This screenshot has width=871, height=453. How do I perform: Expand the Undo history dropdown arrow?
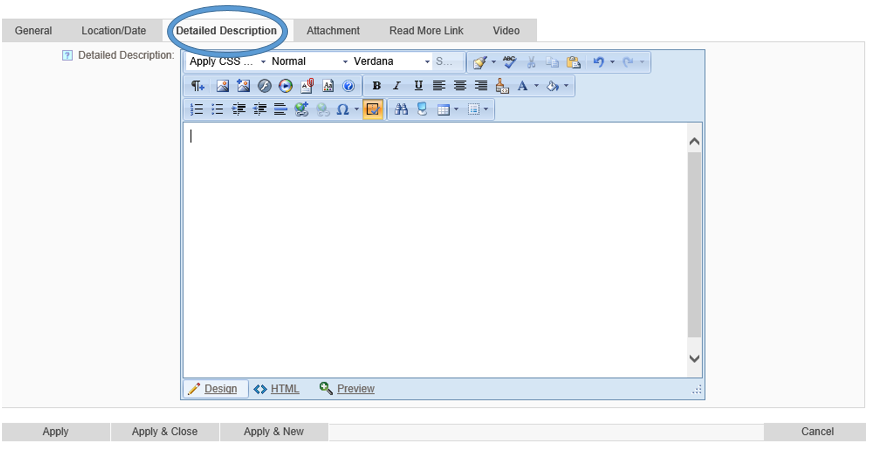pyautogui.click(x=612, y=62)
